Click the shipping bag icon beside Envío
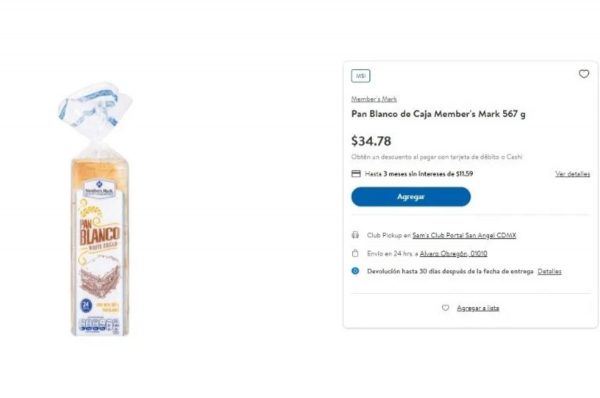Screen dimensions: 600x398 355,253
